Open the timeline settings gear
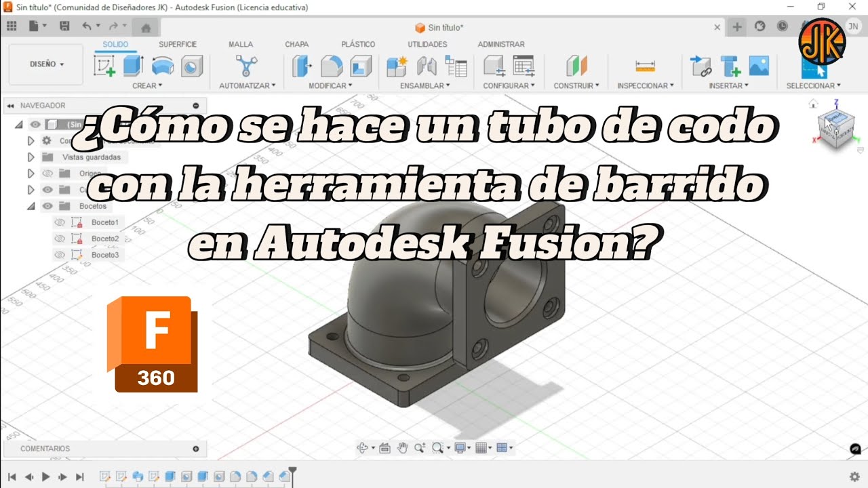 click(x=854, y=476)
